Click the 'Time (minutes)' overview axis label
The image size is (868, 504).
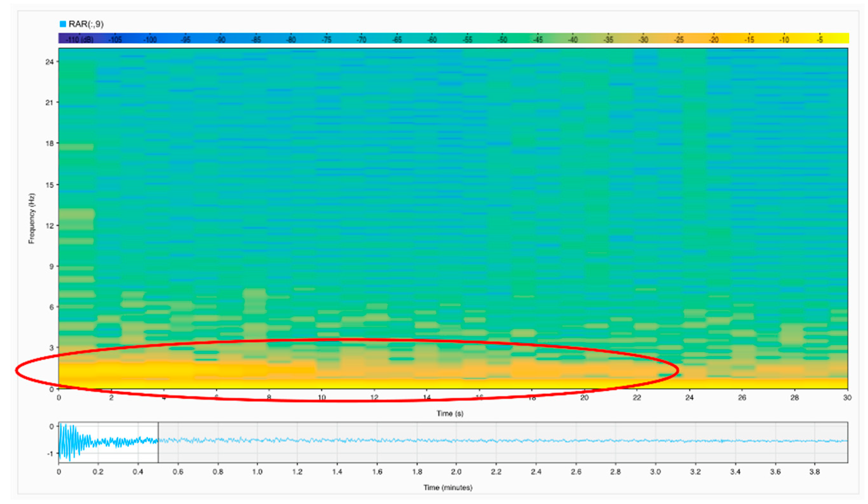448,487
